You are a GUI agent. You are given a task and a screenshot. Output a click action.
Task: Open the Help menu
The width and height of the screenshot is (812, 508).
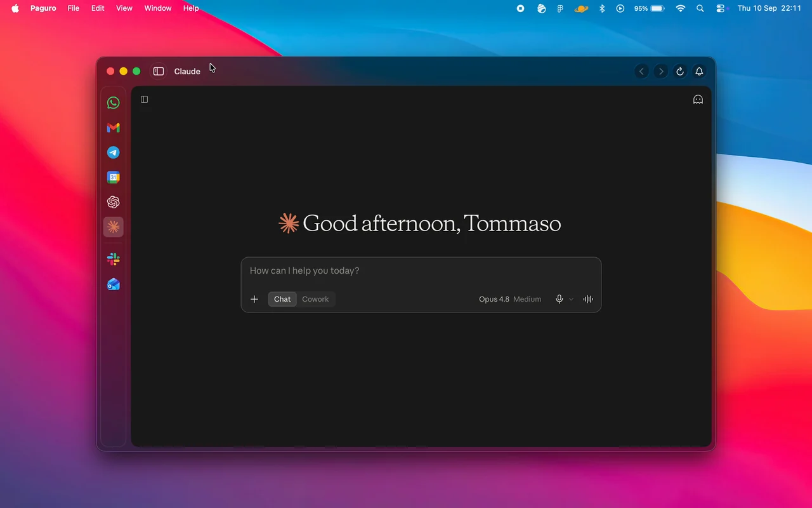191,8
